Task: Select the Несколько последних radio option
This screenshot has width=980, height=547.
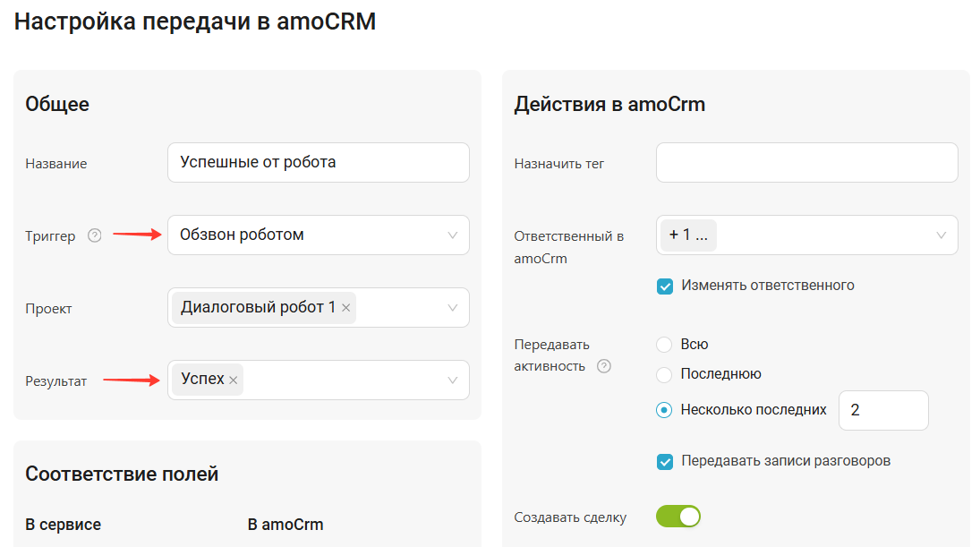Action: coord(664,410)
